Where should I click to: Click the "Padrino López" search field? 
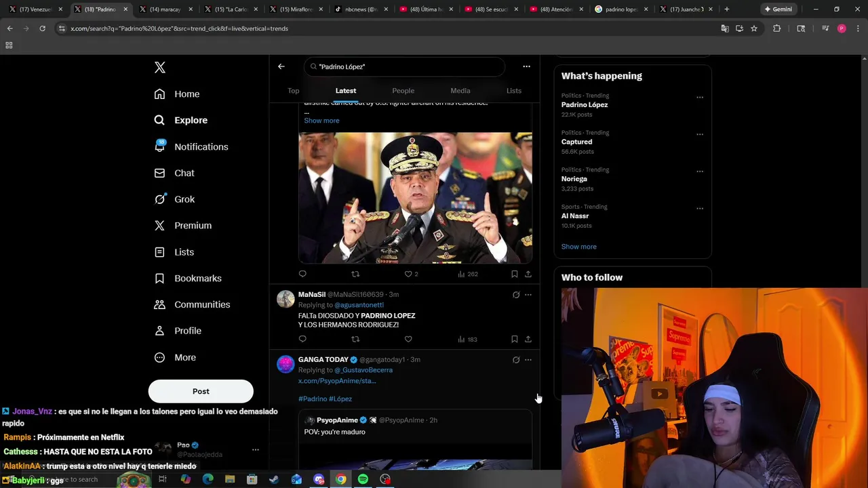click(x=405, y=66)
